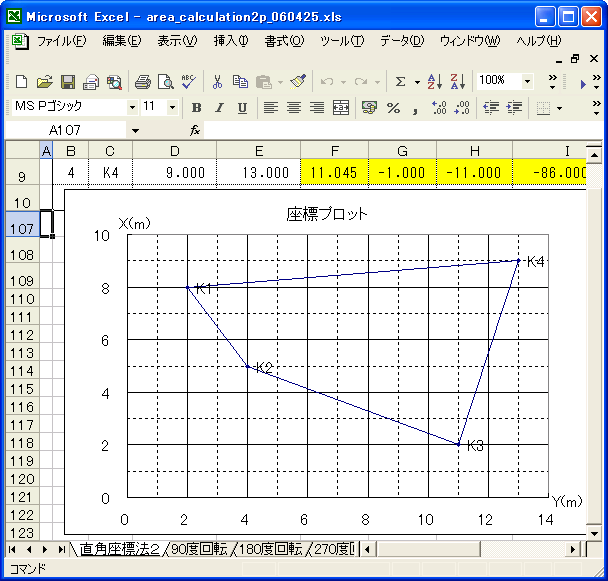Screen dimensions: 608x581
Task: Go to last sheet tab navigation button
Action: coord(61,550)
